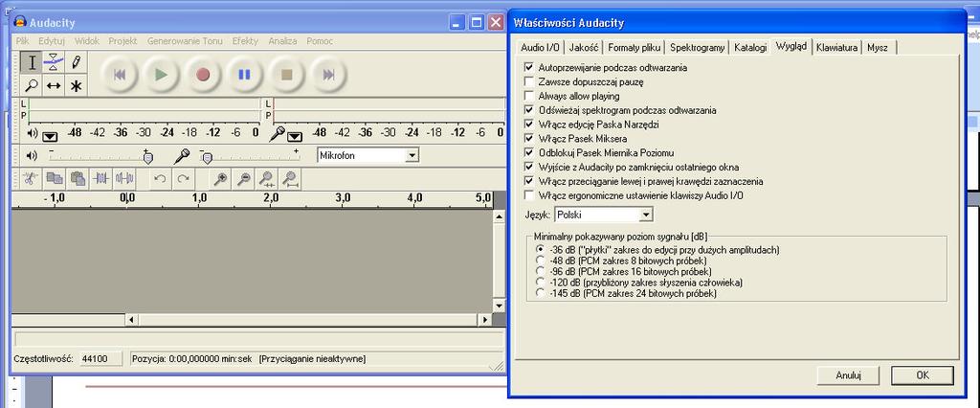Select the -120 dB radio option
The width and height of the screenshot is (980, 408).
point(540,283)
